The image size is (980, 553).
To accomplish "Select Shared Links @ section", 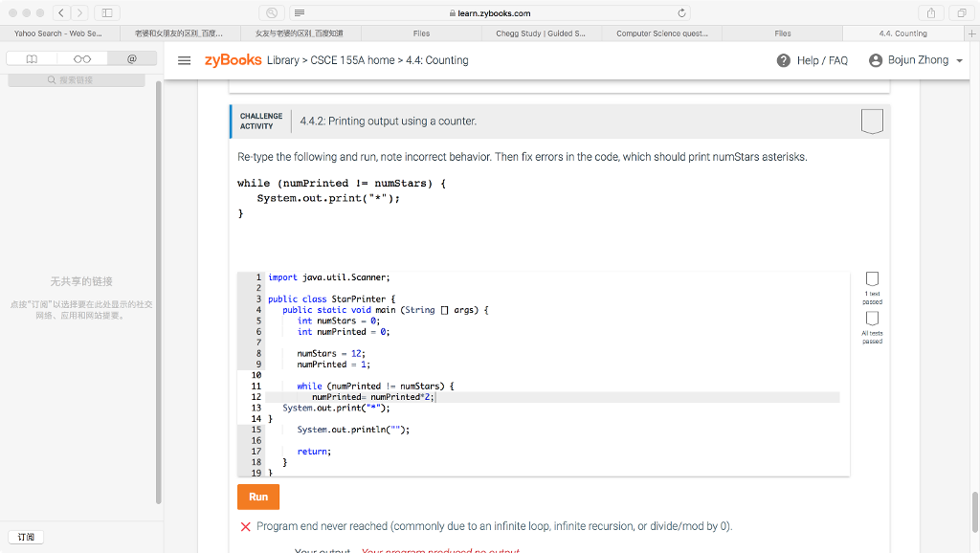I will (x=132, y=58).
